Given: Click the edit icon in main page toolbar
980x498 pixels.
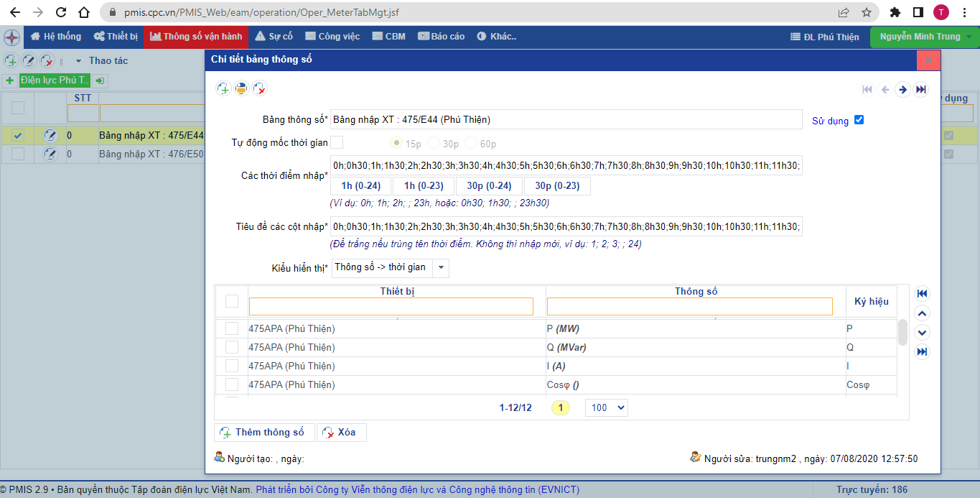Looking at the screenshot, I should [x=29, y=61].
